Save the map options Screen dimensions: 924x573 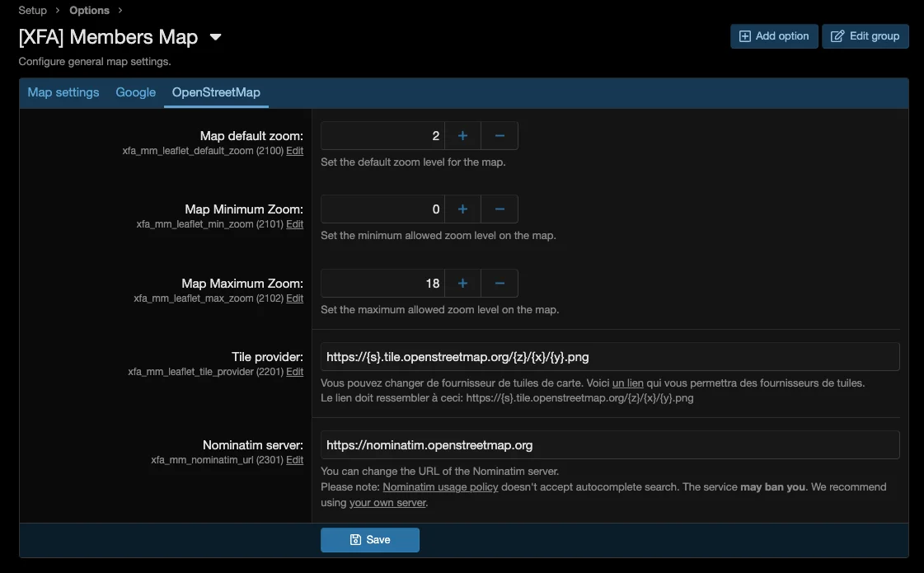pos(370,540)
